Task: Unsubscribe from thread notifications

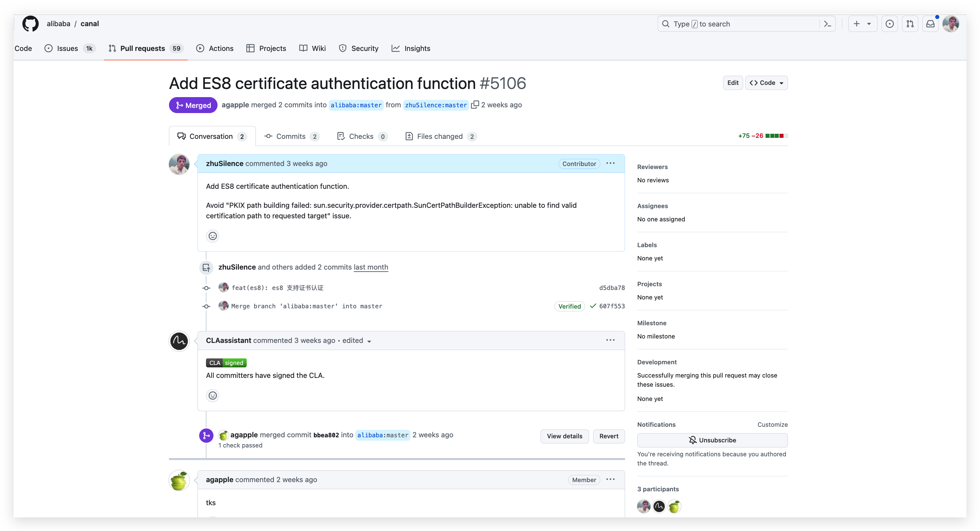Action: [x=712, y=440]
